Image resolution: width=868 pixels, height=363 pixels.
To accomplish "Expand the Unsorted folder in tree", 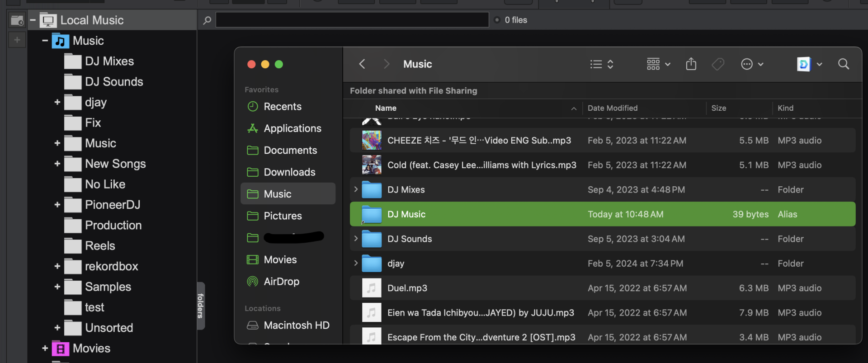I will tap(57, 328).
